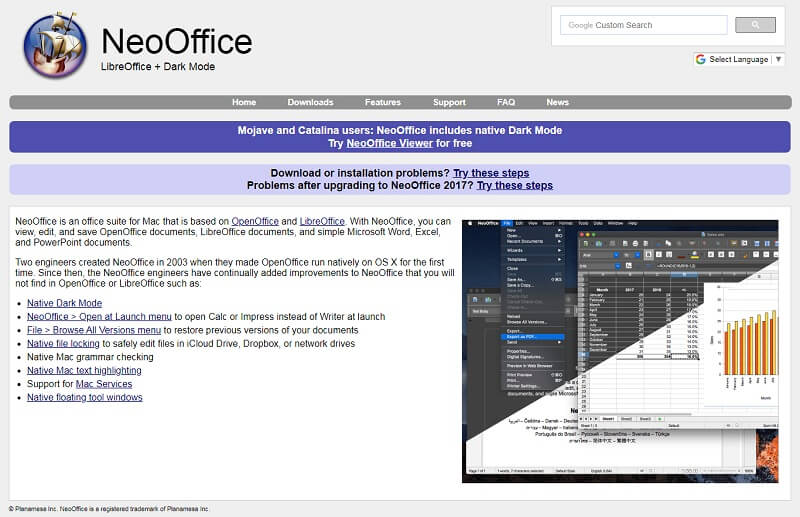Open 'NeoOffice > Open at Launch menu' link
This screenshot has width=800, height=517.
(x=99, y=316)
